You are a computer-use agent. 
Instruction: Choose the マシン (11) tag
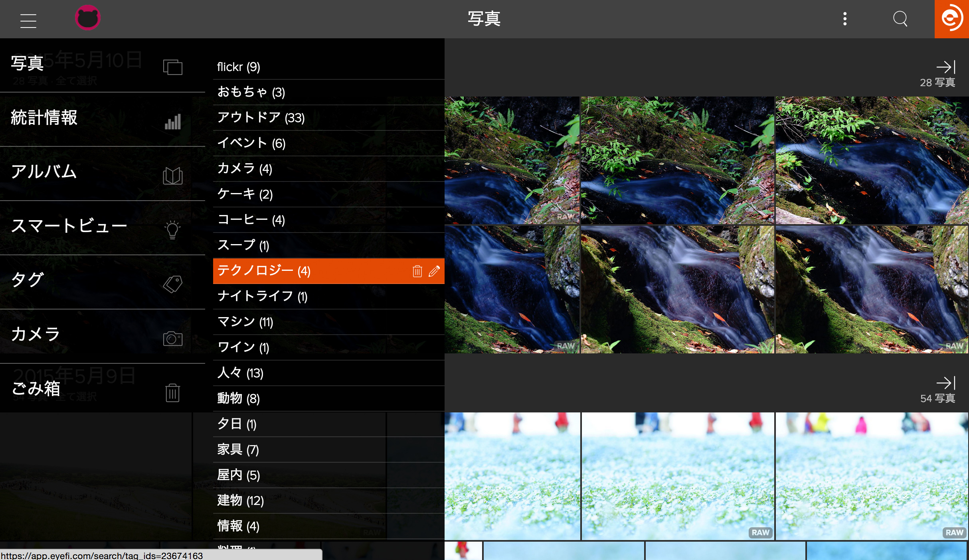pos(245,322)
